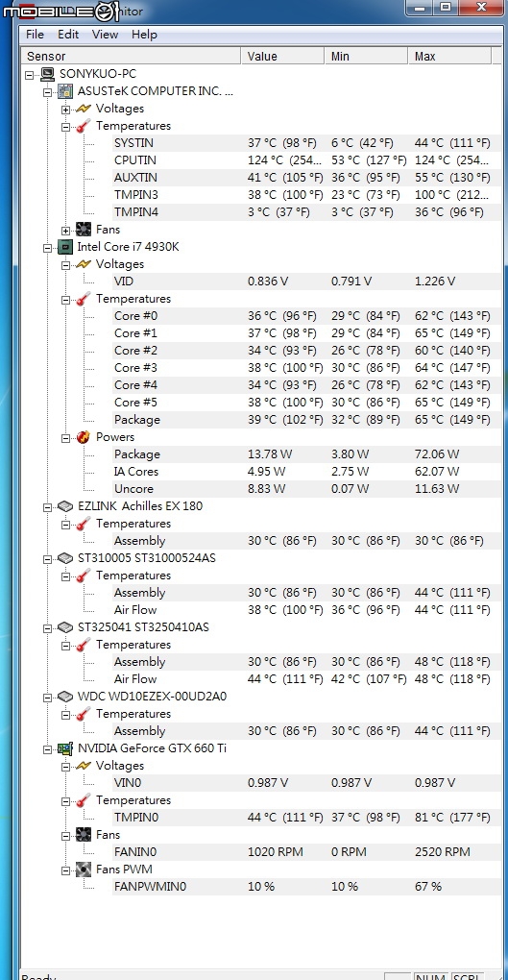The width and height of the screenshot is (508, 980).
Task: Click the EZLINK Achilles drive icon
Action: click(64, 506)
